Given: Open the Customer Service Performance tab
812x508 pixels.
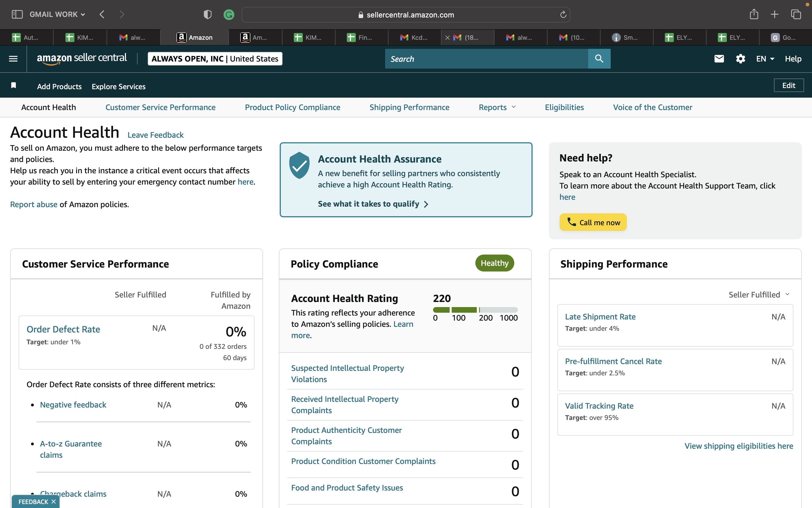Looking at the screenshot, I should (160, 107).
